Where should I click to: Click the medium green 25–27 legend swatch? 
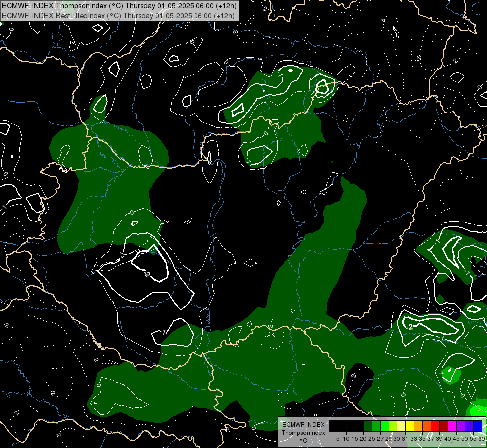[376, 426]
